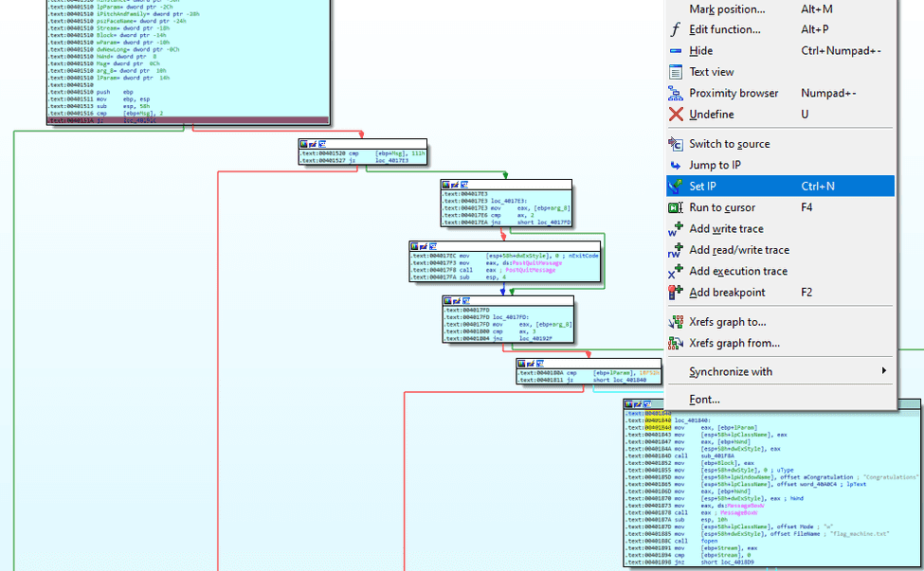
Task: Click the Edit function icon in menu
Action: [x=675, y=29]
